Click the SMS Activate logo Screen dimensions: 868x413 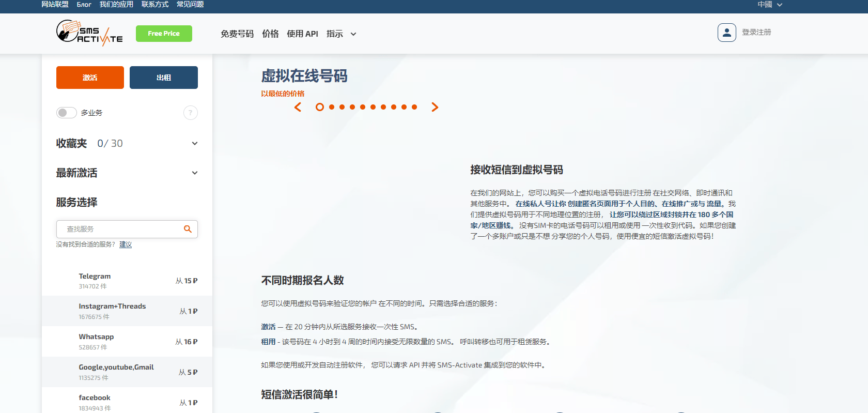pyautogui.click(x=89, y=33)
